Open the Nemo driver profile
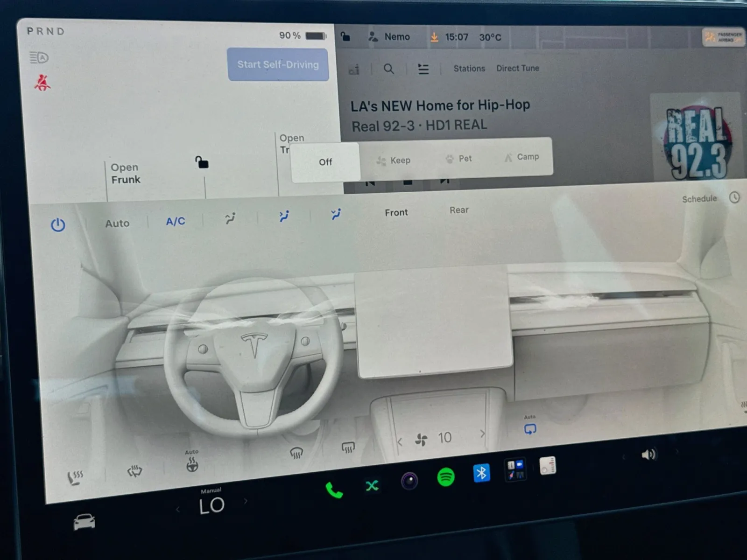Viewport: 747px width, 560px height. (x=389, y=37)
